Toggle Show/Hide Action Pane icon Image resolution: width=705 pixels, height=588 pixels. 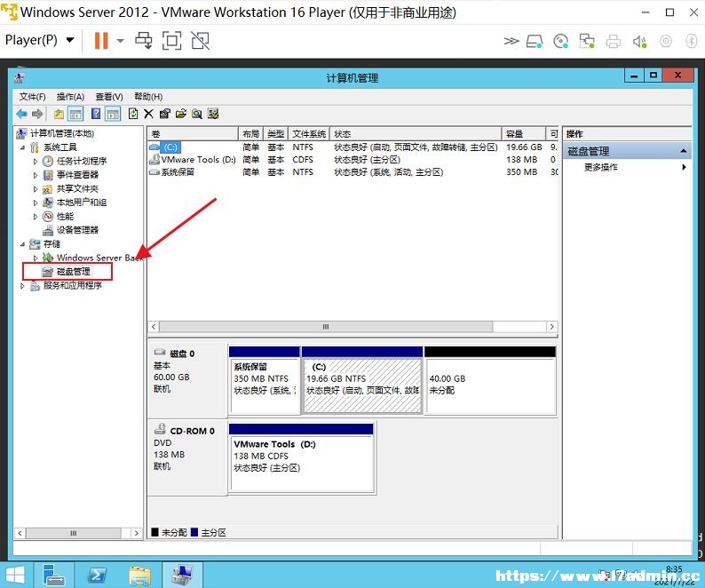coord(113,114)
